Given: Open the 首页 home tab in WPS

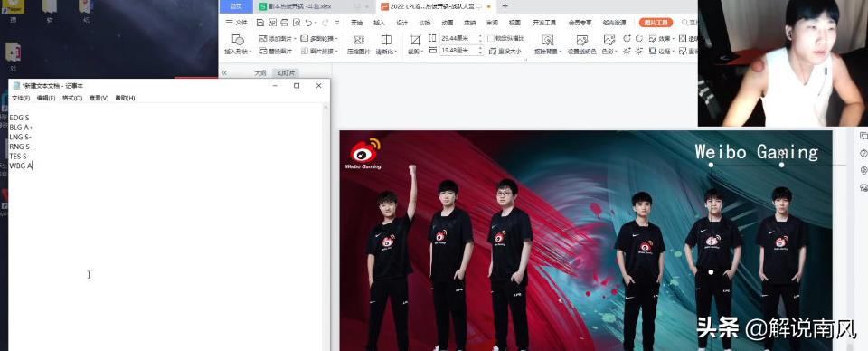Looking at the screenshot, I should click(x=236, y=6).
